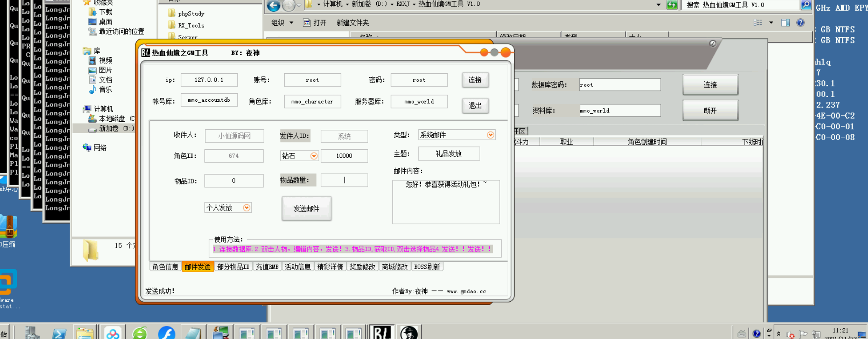This screenshot has height=339, width=868.
Task: Open the view options arrow in Explorer
Action: click(771, 23)
